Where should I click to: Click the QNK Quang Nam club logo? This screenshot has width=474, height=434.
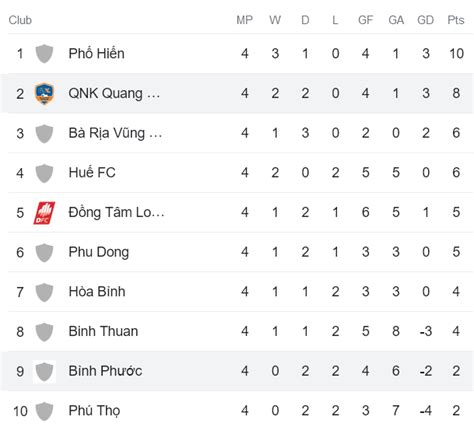click(44, 93)
